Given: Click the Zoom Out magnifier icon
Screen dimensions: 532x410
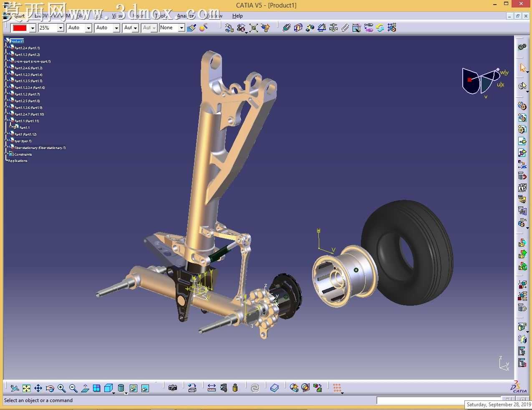Looking at the screenshot, I should [x=73, y=388].
